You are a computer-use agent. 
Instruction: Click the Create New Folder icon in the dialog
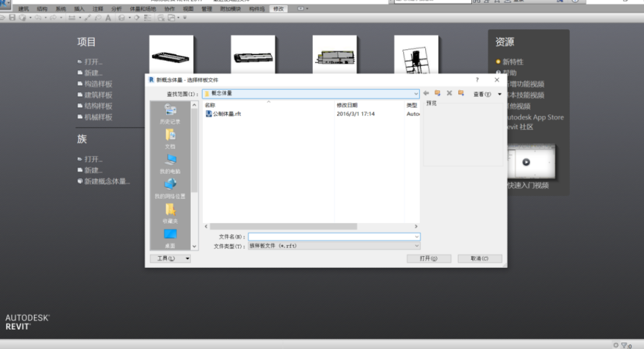(461, 93)
